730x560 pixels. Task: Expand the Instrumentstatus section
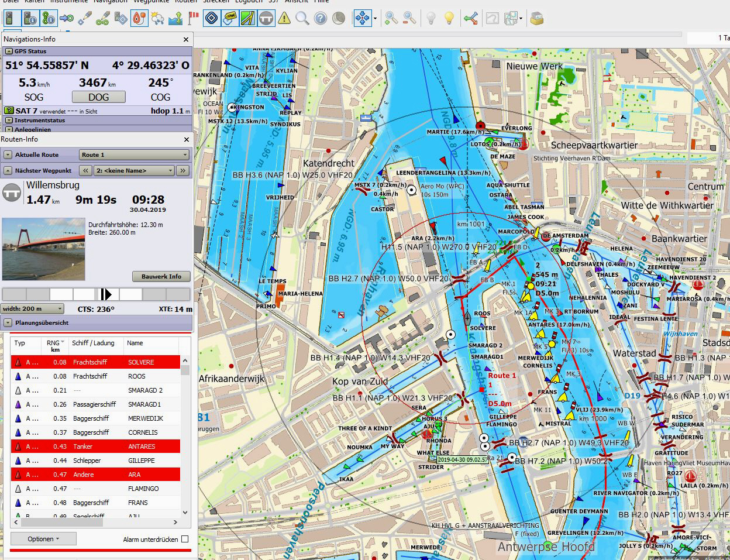click(9, 121)
